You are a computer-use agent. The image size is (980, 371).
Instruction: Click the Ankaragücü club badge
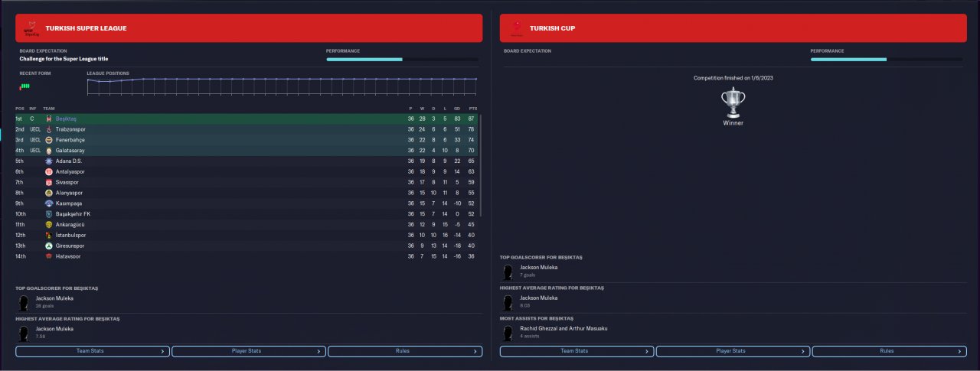click(49, 224)
